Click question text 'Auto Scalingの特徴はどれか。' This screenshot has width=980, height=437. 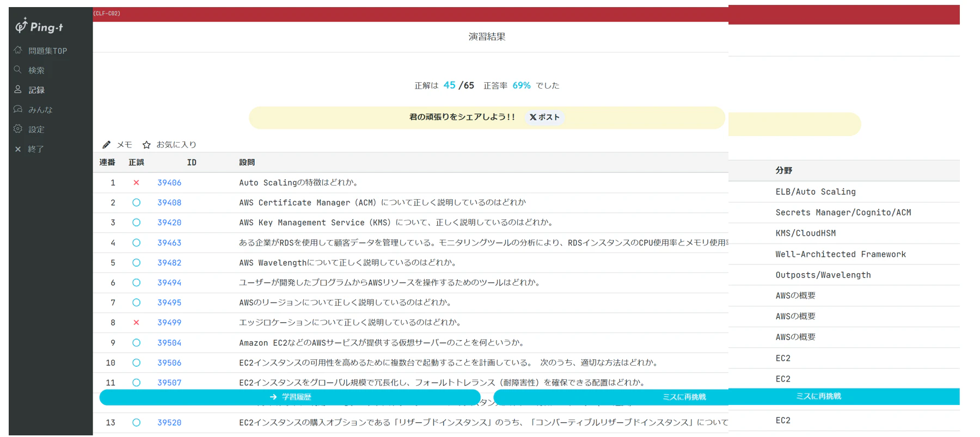pos(298,183)
